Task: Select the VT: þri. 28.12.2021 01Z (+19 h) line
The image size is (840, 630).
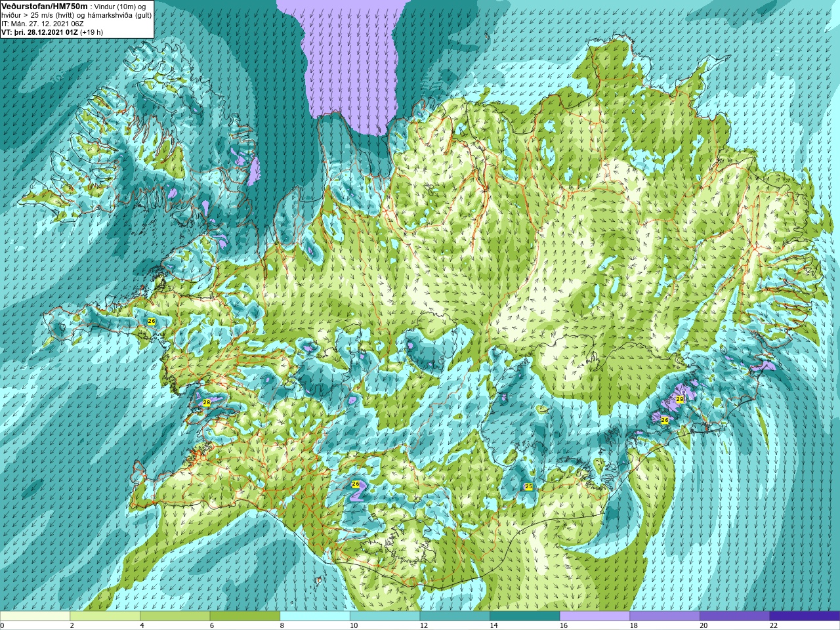Action: click(x=52, y=32)
